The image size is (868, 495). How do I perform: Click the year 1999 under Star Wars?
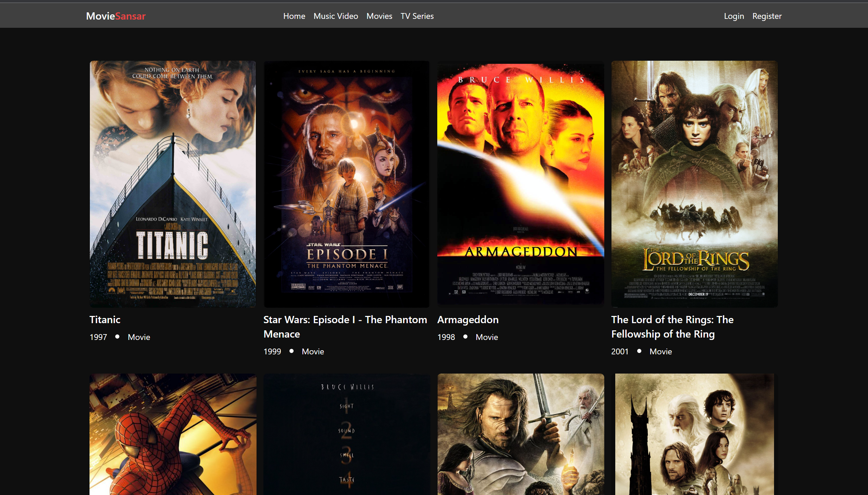pos(272,352)
